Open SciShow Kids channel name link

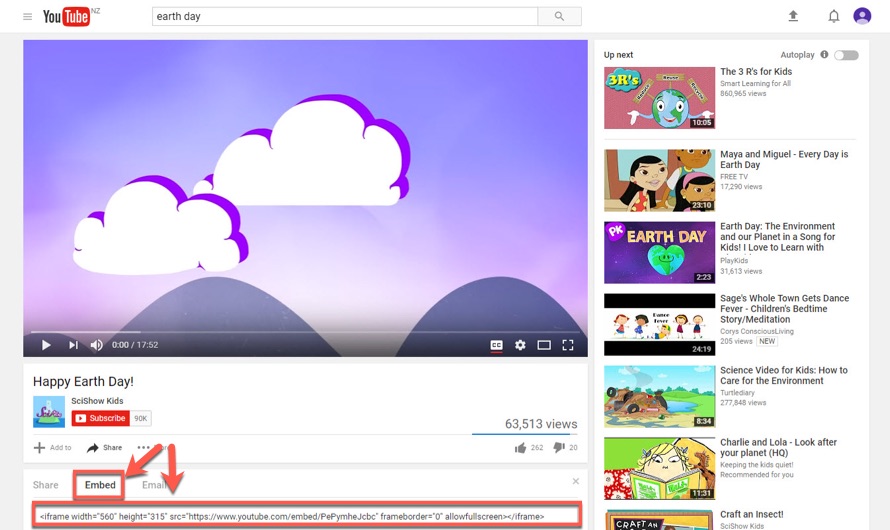pyautogui.click(x=97, y=401)
